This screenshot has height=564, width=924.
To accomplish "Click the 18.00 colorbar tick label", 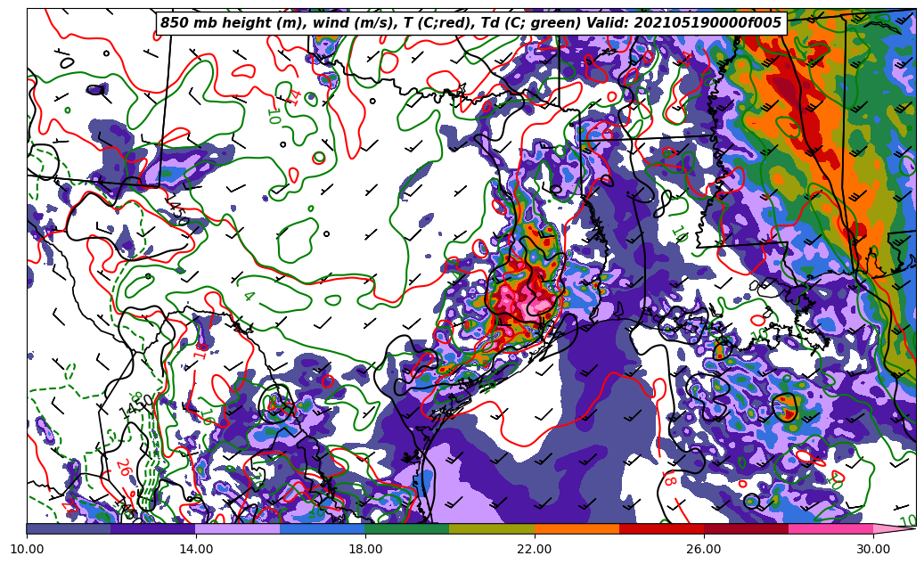I will click(x=365, y=550).
